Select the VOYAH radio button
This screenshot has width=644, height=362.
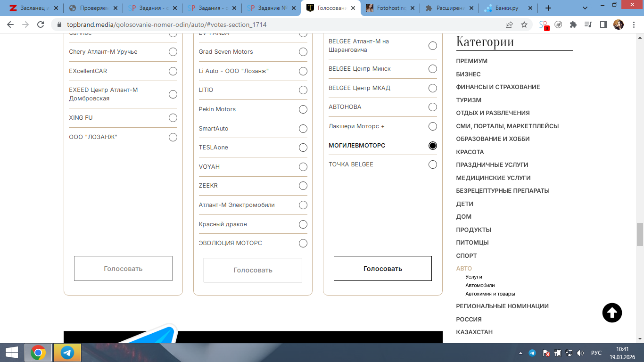click(303, 167)
